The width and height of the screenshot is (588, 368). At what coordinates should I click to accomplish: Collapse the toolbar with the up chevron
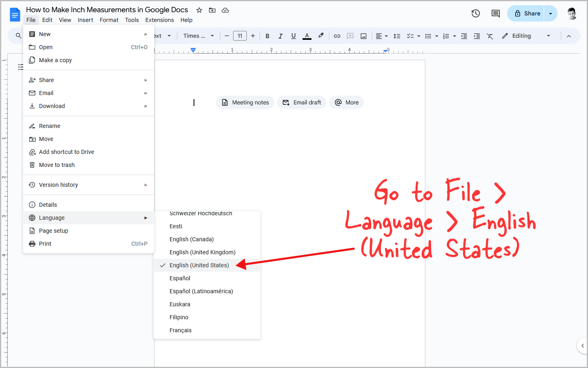(x=569, y=36)
